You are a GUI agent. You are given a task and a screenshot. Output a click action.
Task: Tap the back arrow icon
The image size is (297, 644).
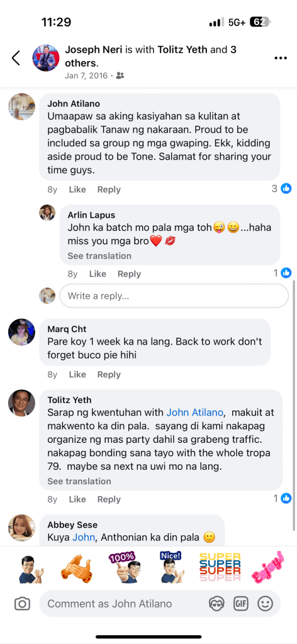coord(16,58)
